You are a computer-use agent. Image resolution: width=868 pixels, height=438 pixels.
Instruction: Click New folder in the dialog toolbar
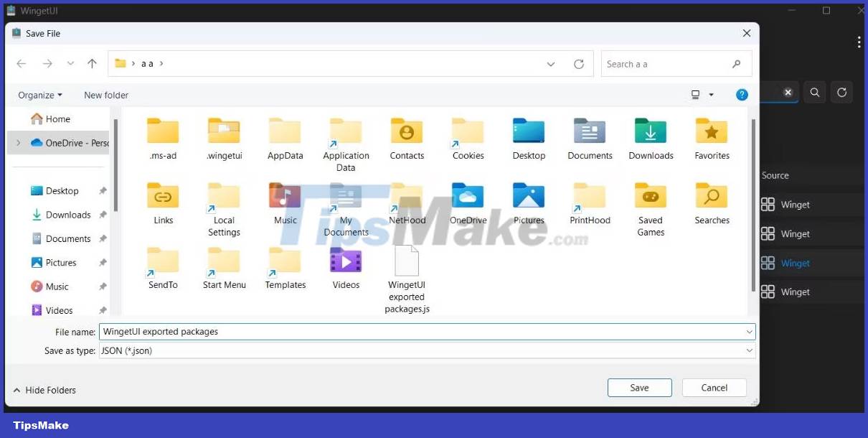[105, 94]
